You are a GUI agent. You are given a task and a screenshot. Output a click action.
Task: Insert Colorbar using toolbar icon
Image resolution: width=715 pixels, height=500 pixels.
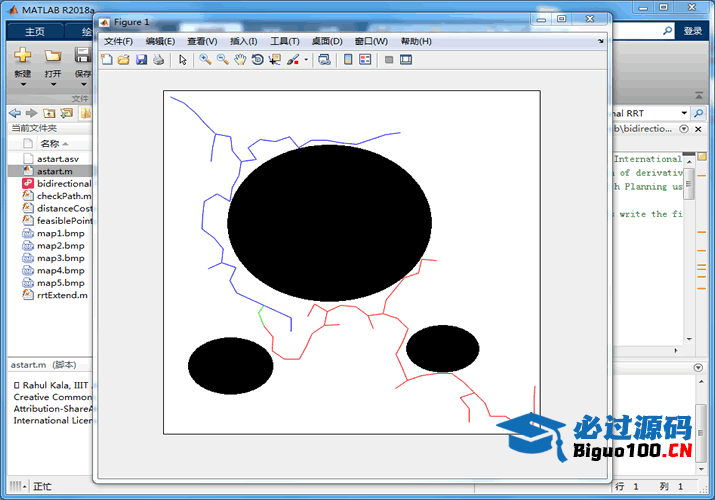click(x=348, y=60)
